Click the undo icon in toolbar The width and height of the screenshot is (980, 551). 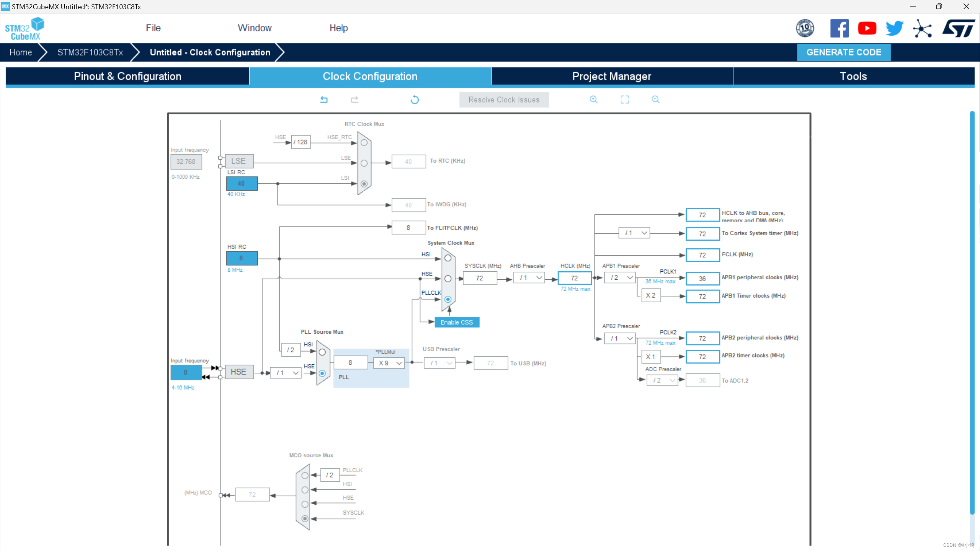click(323, 99)
